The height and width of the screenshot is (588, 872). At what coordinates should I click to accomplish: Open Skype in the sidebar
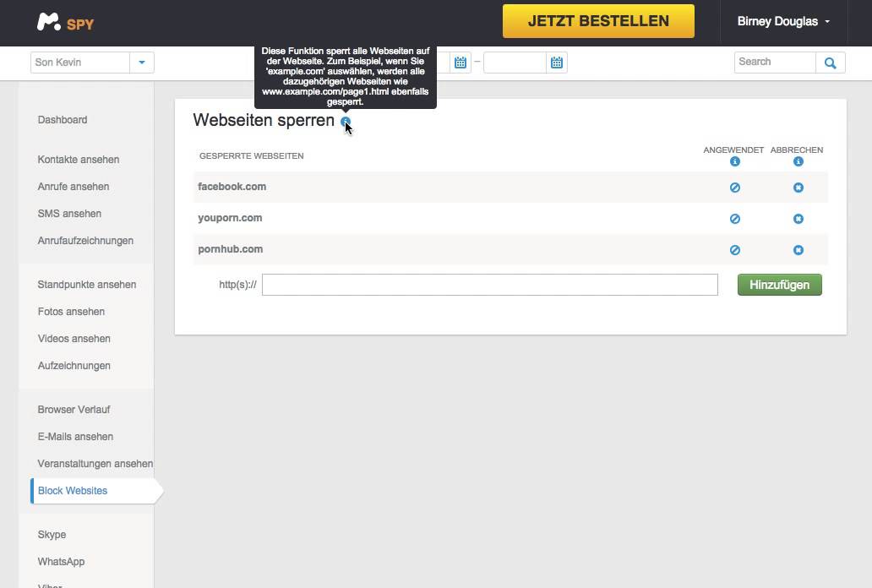coord(52,535)
